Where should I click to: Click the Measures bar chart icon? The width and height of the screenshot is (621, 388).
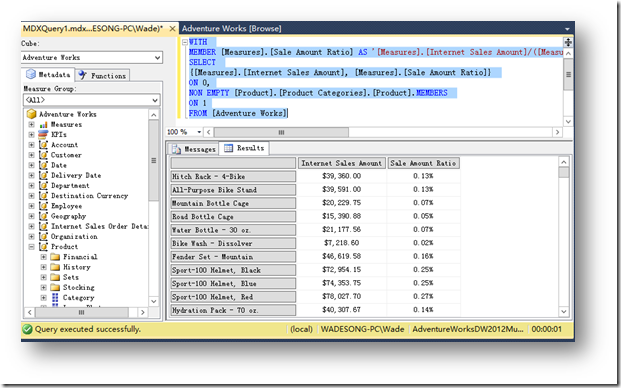(x=43, y=125)
